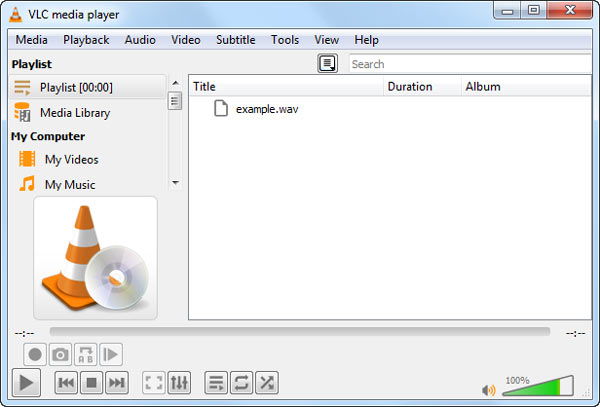The height and width of the screenshot is (407, 600).
Task: Sort by the Duration column header
Action: 422,86
